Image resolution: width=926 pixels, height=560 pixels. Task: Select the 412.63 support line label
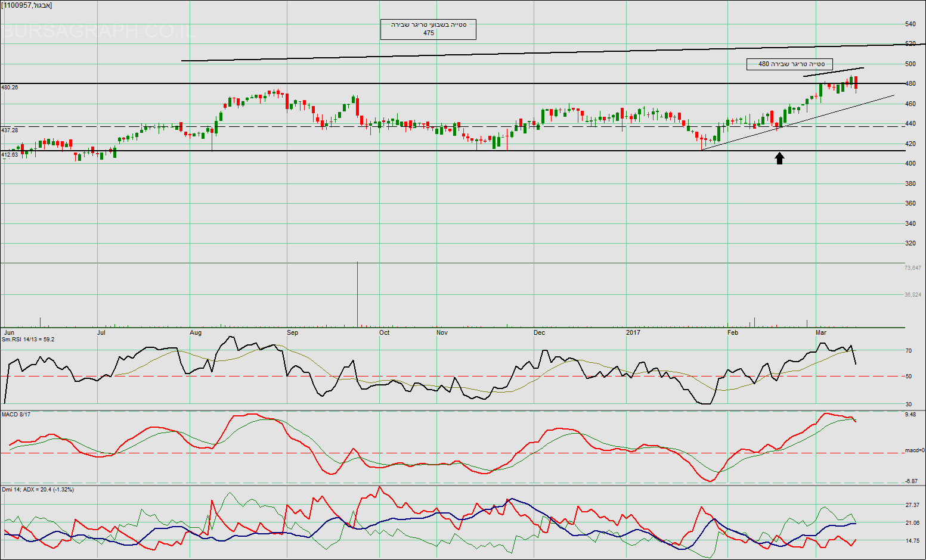(10, 155)
